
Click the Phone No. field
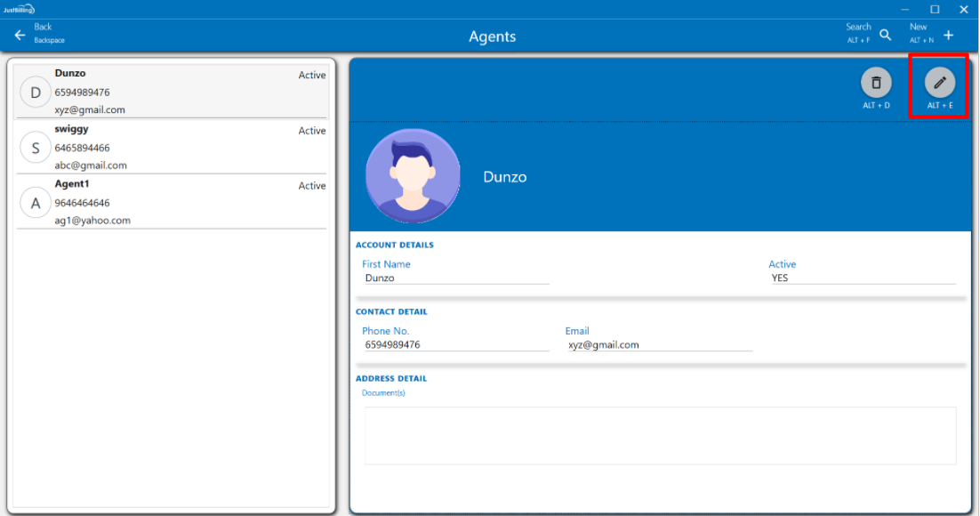coord(455,344)
